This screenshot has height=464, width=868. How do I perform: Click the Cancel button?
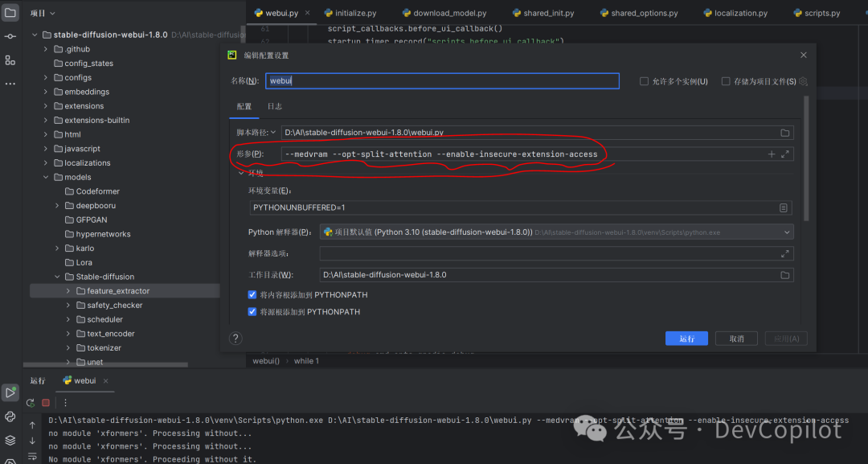[x=736, y=339]
